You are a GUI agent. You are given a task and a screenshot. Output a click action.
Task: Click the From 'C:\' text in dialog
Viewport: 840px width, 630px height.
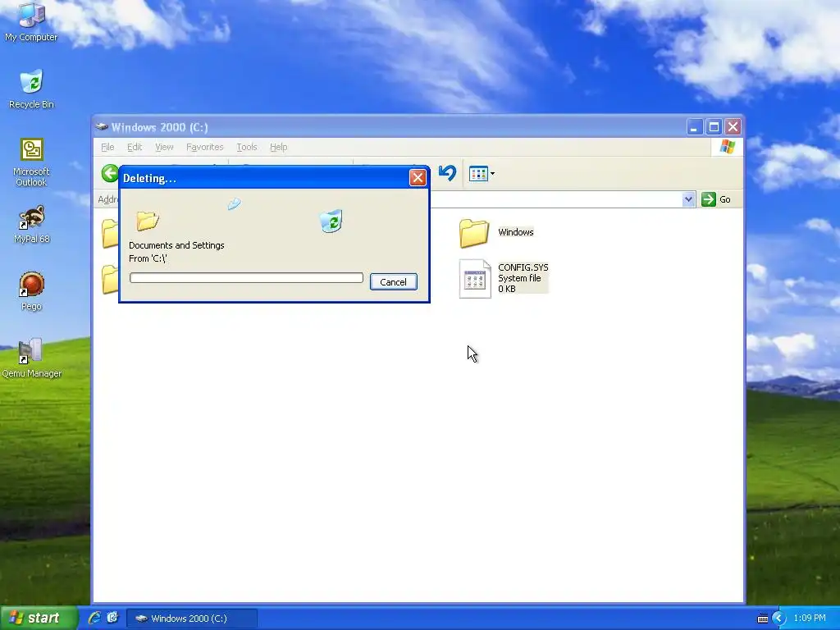tap(148, 258)
